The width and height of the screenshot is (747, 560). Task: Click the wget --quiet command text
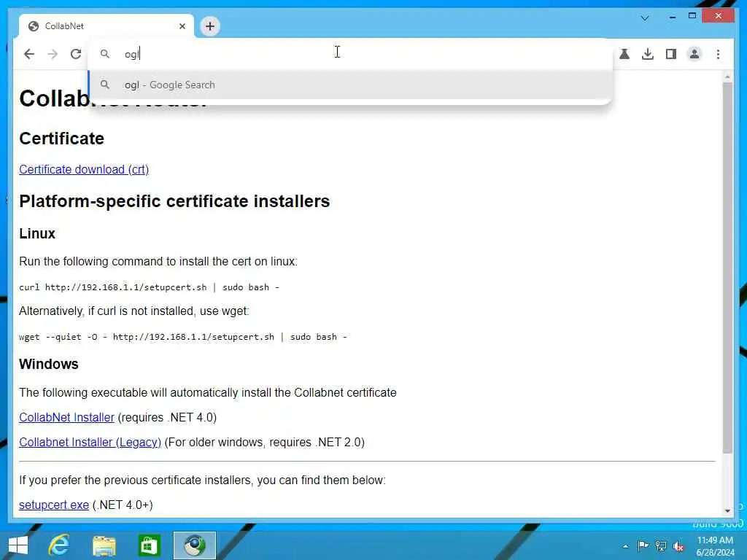pyautogui.click(x=183, y=337)
